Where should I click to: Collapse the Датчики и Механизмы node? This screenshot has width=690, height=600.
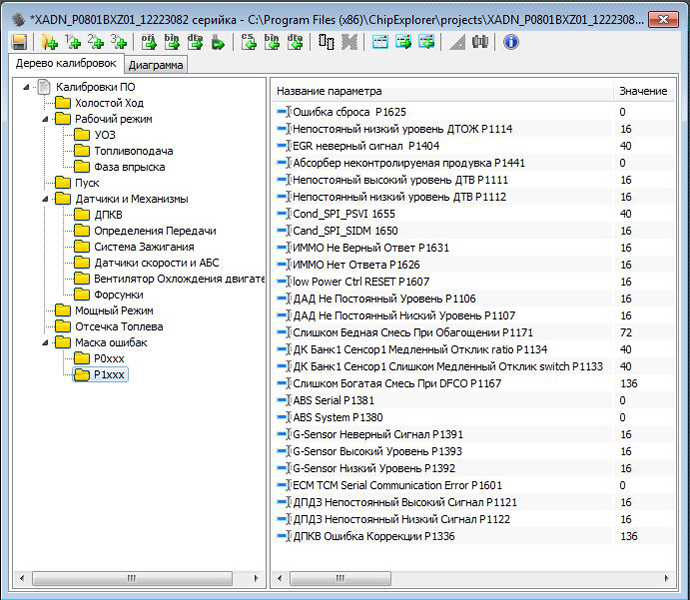coord(47,199)
